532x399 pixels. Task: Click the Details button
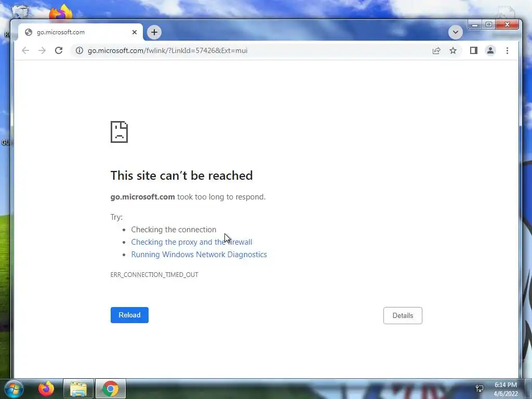pyautogui.click(x=403, y=315)
